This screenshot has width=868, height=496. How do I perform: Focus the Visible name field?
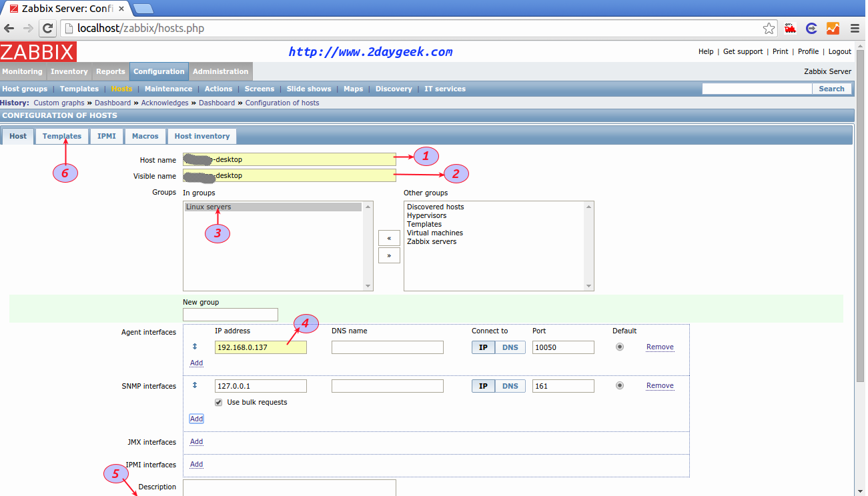point(290,175)
